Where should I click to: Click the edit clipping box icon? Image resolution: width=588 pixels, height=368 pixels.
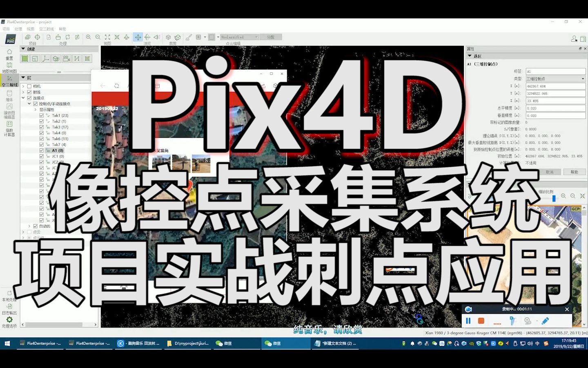[178, 37]
